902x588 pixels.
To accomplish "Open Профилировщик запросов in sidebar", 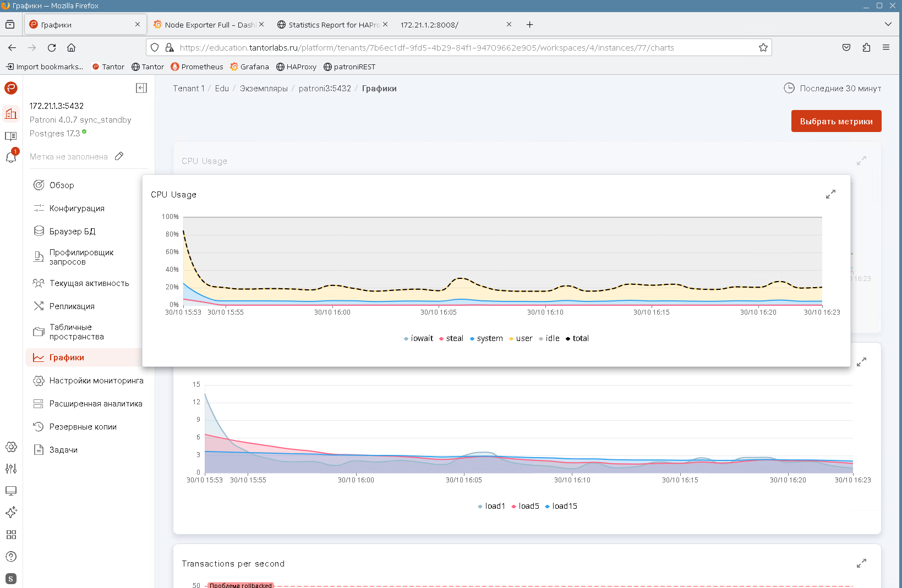I will (x=81, y=257).
